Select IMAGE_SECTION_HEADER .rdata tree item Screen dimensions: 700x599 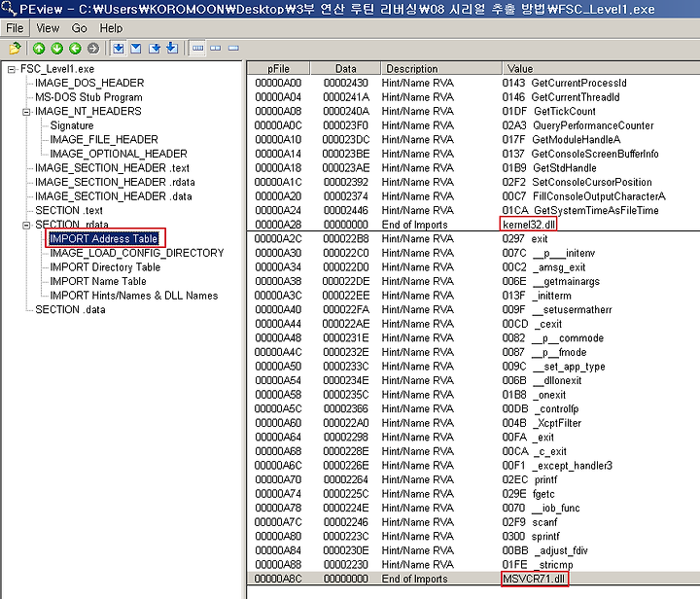[x=115, y=182]
